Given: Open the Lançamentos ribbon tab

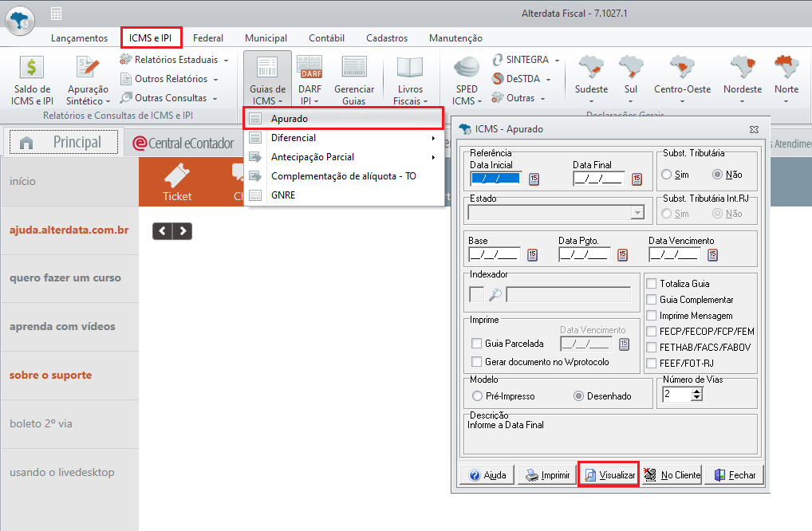Looking at the screenshot, I should tap(79, 38).
